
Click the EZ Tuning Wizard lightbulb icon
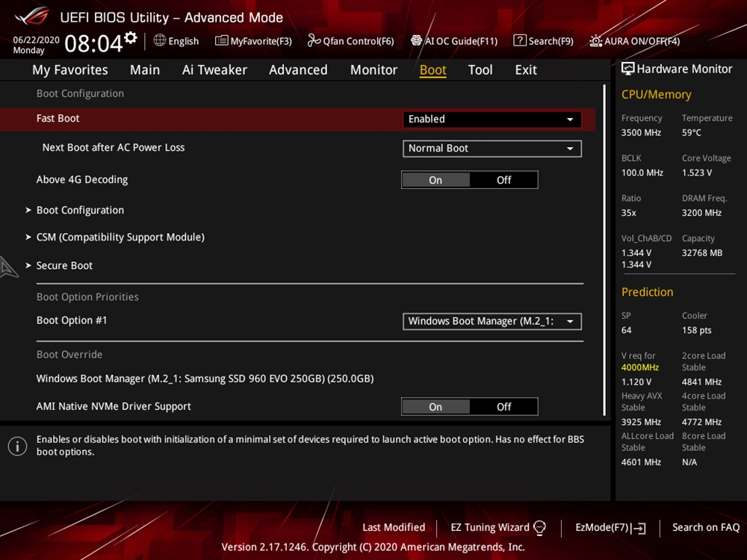(x=539, y=527)
